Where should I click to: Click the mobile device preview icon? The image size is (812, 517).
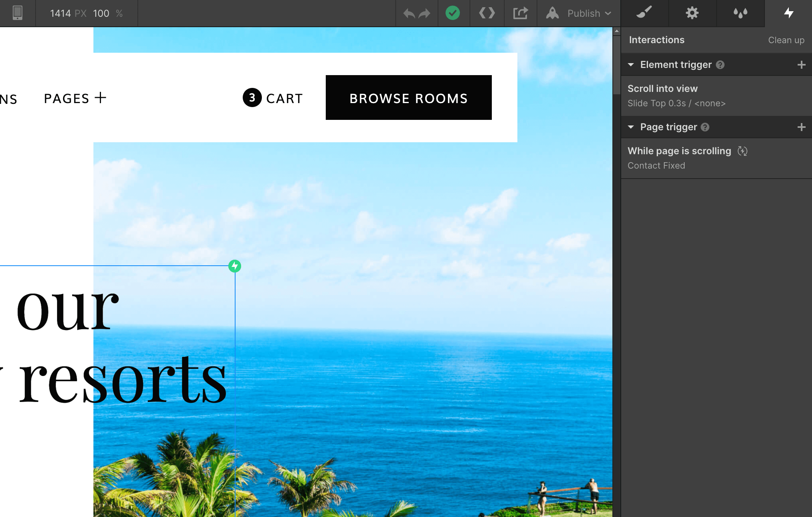(17, 13)
